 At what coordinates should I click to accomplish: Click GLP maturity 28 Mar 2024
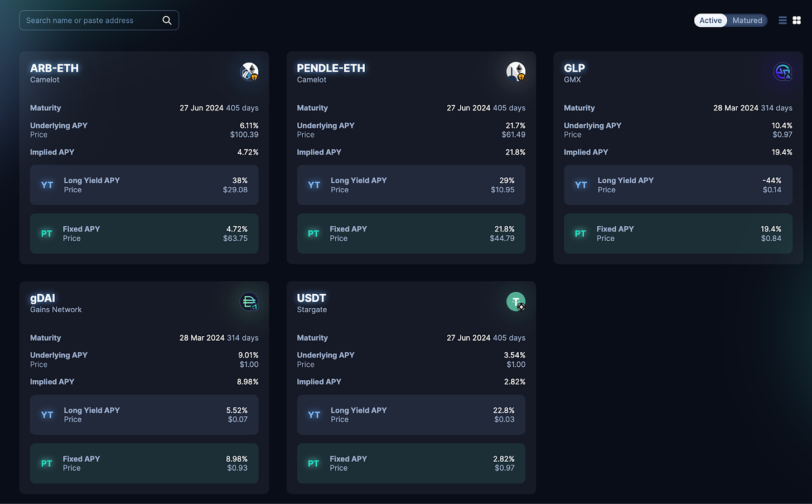click(x=736, y=108)
